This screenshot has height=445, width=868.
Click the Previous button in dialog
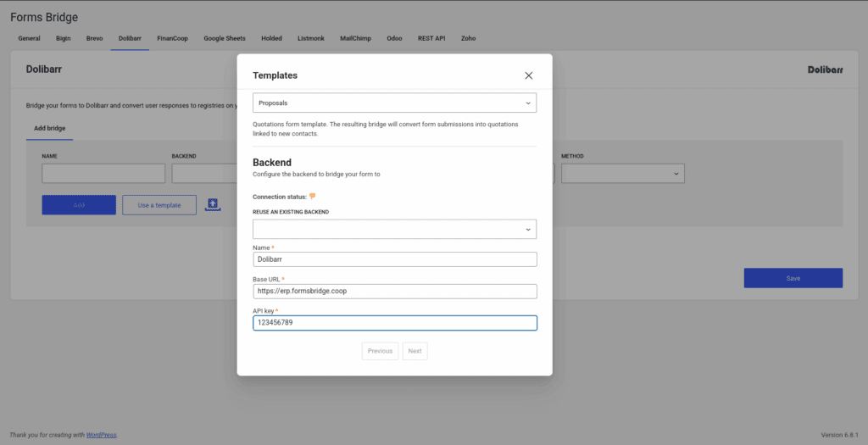pyautogui.click(x=380, y=351)
